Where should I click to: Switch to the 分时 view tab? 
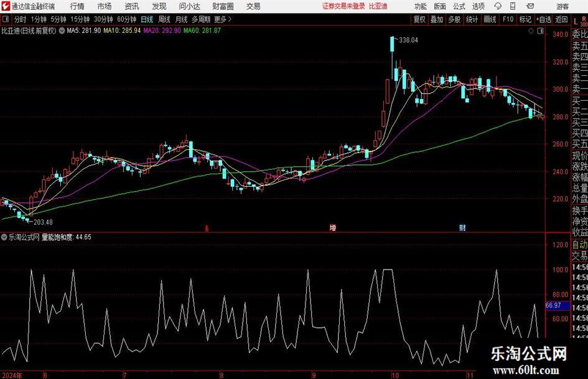(21, 19)
